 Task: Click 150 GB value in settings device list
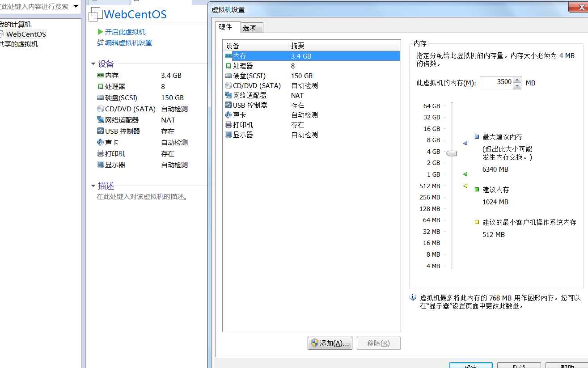[302, 76]
